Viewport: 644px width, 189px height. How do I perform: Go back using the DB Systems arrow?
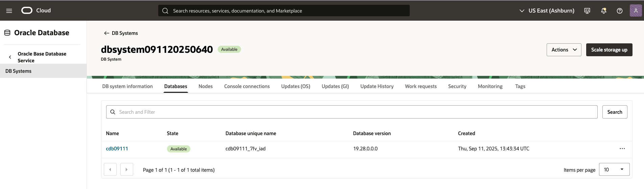coord(106,33)
